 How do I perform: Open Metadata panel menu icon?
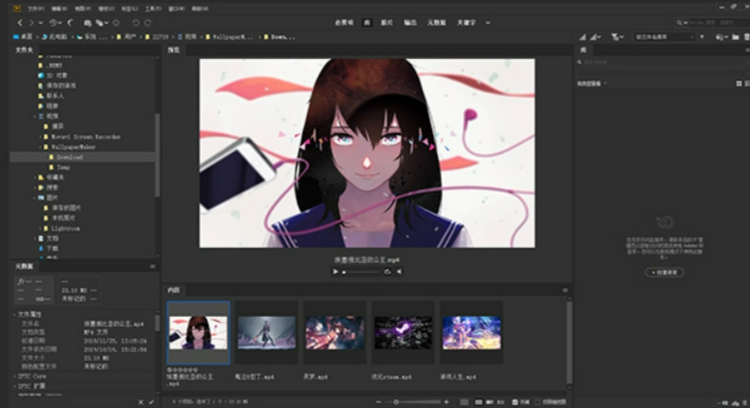153,266
